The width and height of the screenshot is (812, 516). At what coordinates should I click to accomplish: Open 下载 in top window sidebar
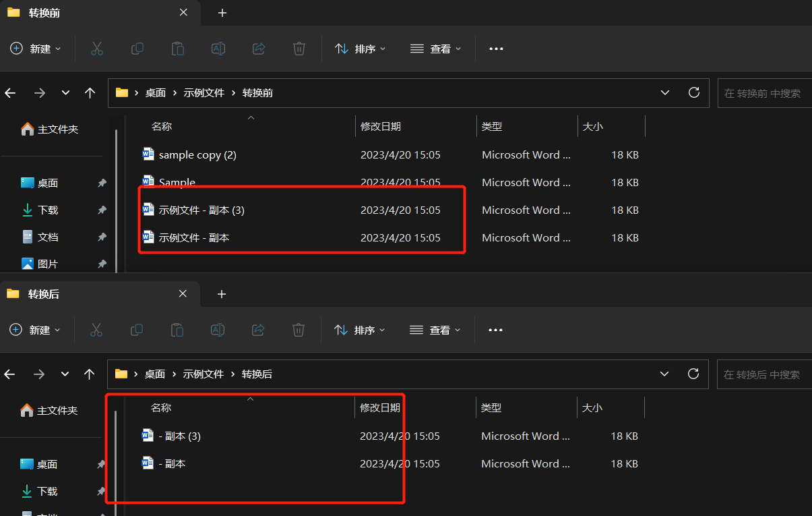coord(48,210)
